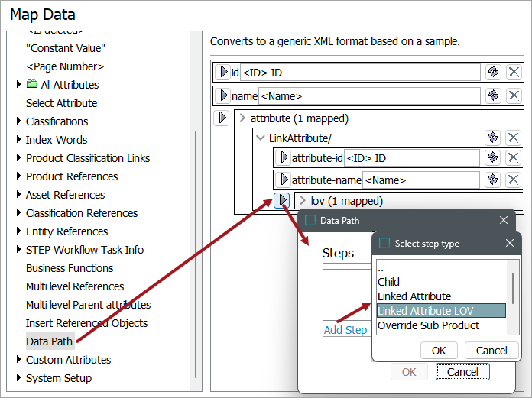Click the id <ID> ID mapping field
The width and height of the screenshot is (532, 398).
coord(360,73)
